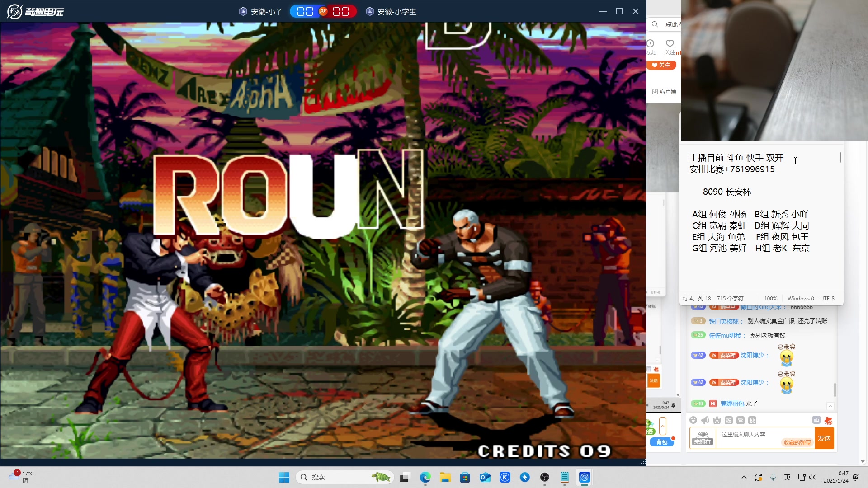Open 收藏的弹幕 saved danmaku

[797, 442]
